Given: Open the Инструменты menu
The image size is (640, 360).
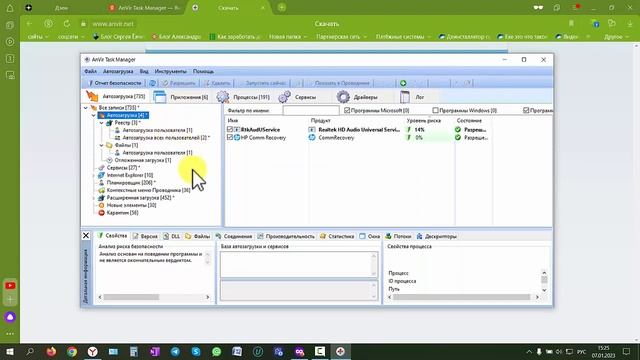Looking at the screenshot, I should pyautogui.click(x=170, y=71).
